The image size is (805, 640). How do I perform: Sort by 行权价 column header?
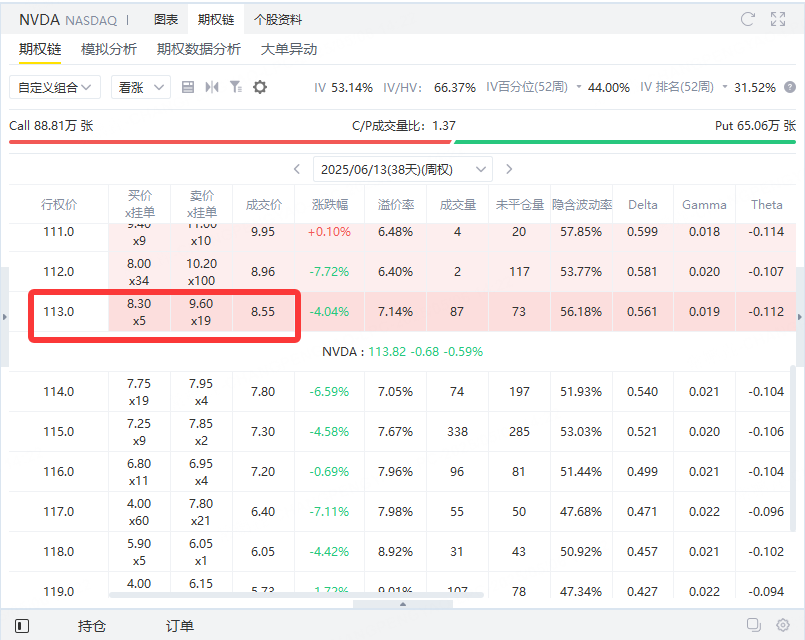coord(59,205)
